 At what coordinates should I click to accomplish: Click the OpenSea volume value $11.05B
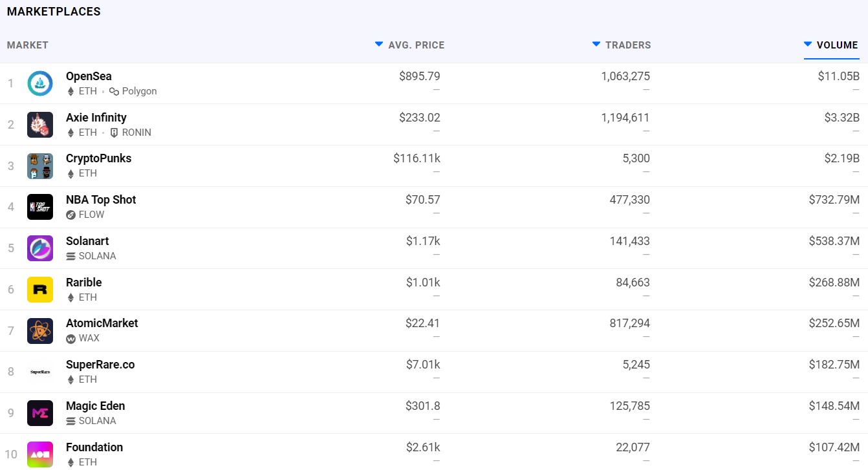pyautogui.click(x=839, y=76)
